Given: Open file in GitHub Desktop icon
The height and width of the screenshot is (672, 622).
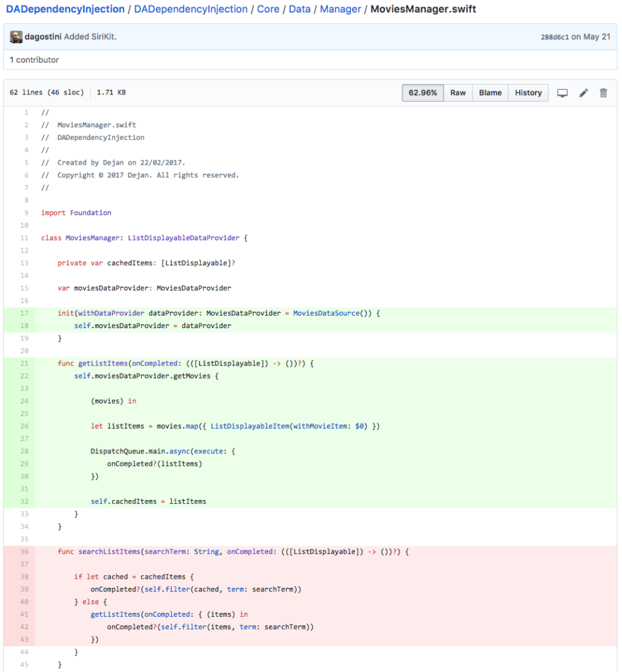Looking at the screenshot, I should [562, 93].
